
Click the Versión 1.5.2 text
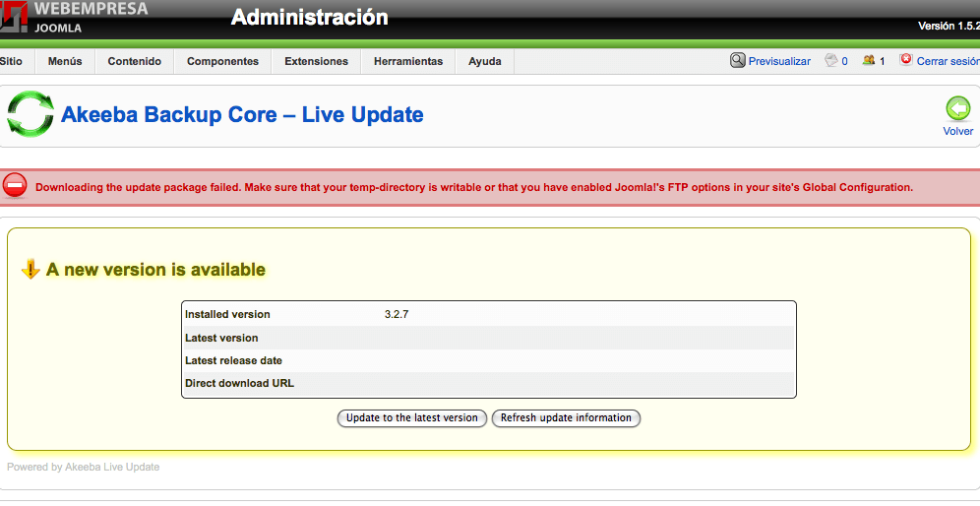[x=949, y=26]
